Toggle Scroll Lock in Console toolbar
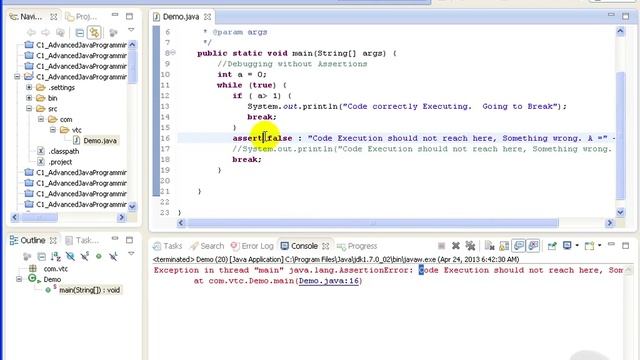640x360 pixels. (x=504, y=246)
